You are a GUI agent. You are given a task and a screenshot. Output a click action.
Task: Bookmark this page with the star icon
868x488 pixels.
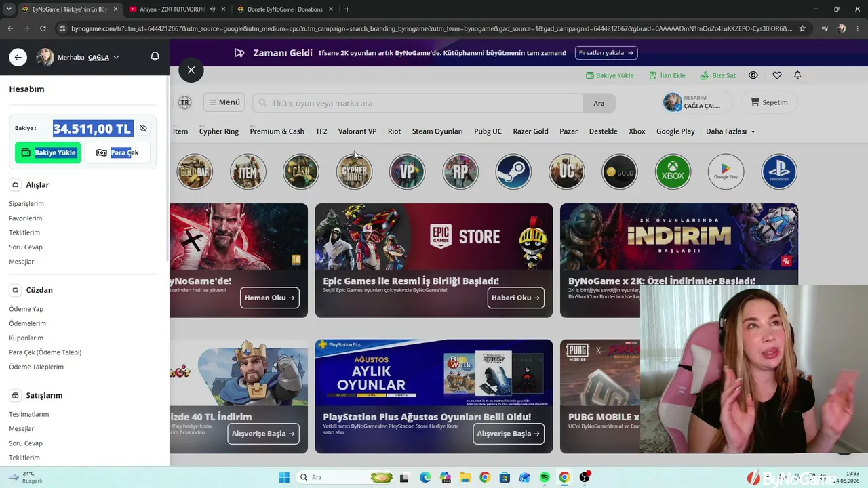[x=803, y=28]
